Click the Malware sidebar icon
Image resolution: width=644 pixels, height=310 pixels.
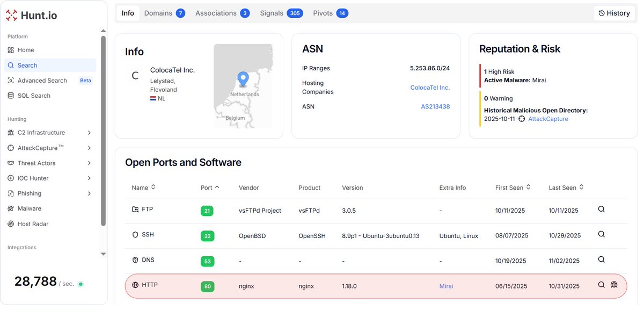tap(11, 208)
